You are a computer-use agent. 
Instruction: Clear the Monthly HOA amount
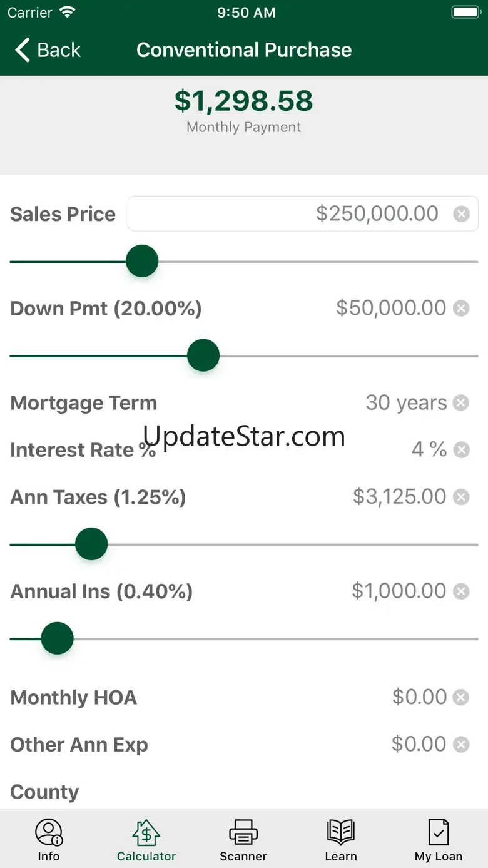point(461,697)
